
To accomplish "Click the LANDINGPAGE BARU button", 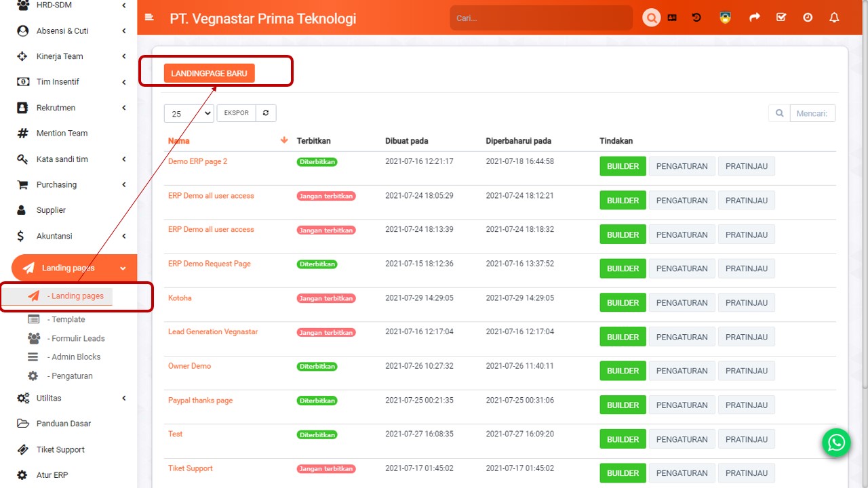I will click(x=209, y=73).
